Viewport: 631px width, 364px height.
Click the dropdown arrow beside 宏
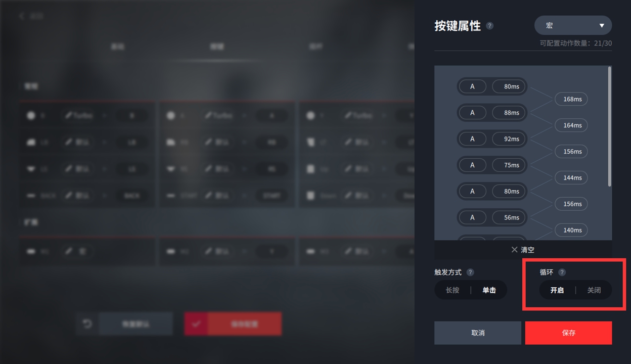pyautogui.click(x=602, y=26)
